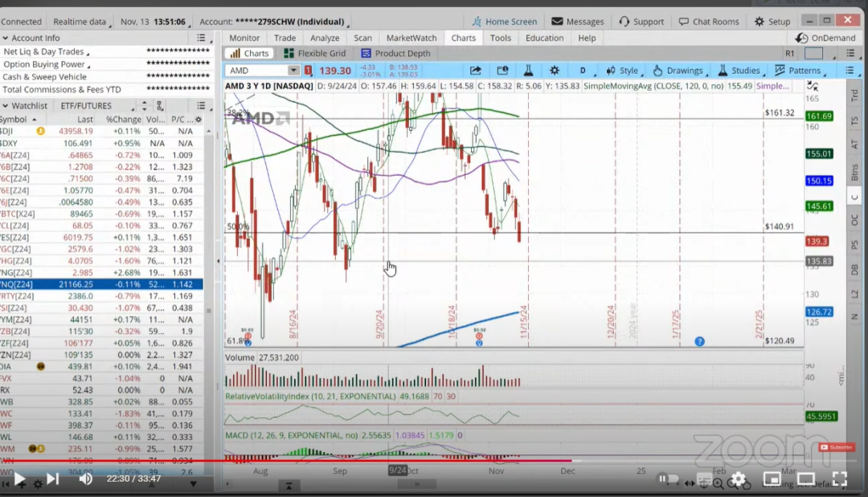Image resolution: width=868 pixels, height=497 pixels.
Task: Click the chart horizontal scrollbar thumb
Action: [x=416, y=484]
